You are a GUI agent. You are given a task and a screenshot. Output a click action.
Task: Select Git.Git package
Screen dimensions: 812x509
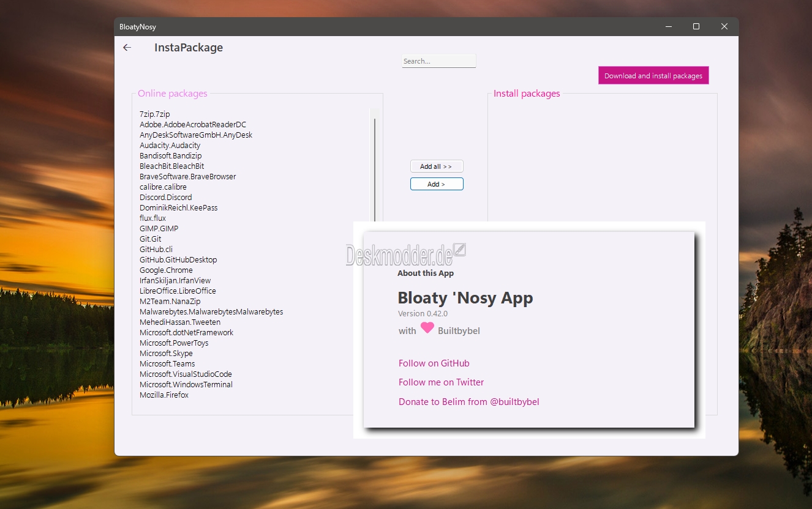(151, 239)
